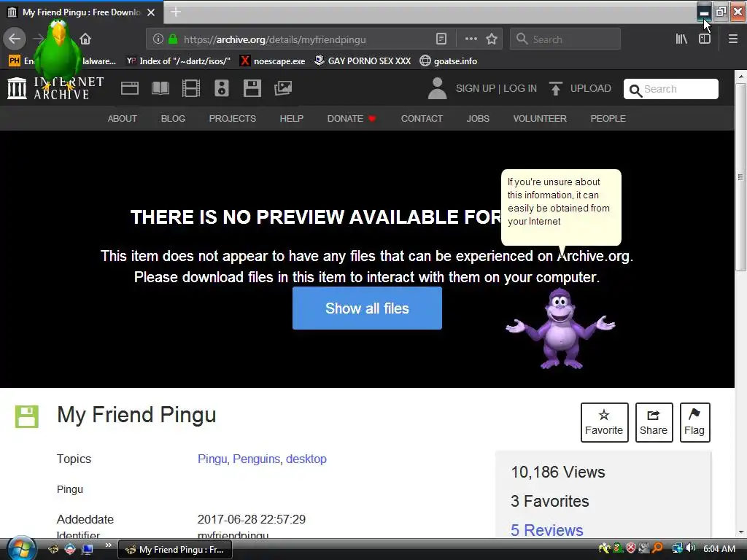Open Internet Archive web icon
Viewport: 747px width, 560px height.
130,88
